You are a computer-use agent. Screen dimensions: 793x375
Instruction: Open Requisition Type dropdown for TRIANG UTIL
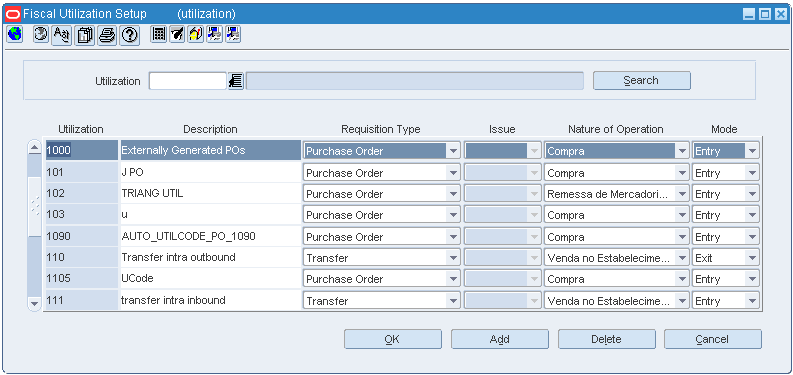(453, 194)
